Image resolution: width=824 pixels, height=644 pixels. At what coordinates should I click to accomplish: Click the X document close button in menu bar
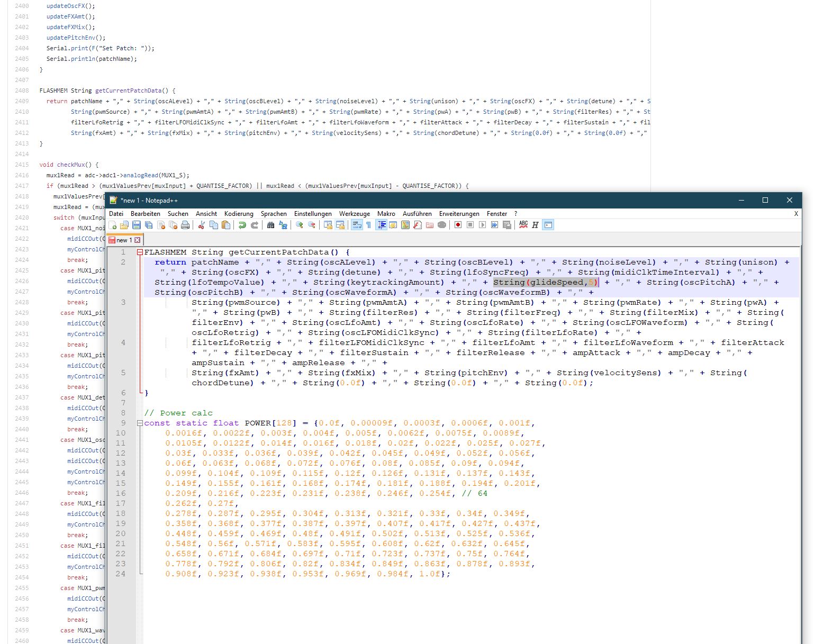796,214
